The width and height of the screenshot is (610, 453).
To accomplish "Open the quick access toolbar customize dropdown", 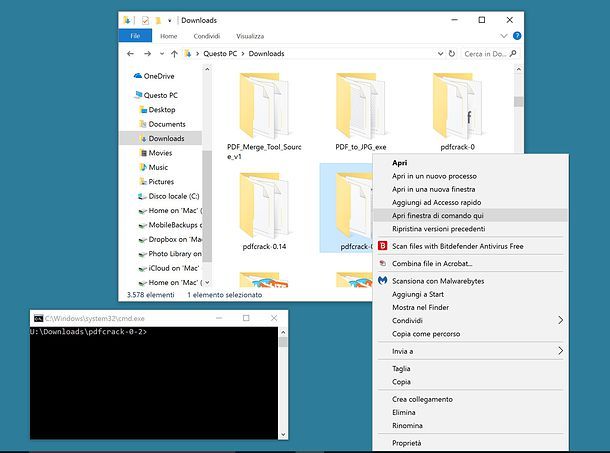I will tap(170, 21).
